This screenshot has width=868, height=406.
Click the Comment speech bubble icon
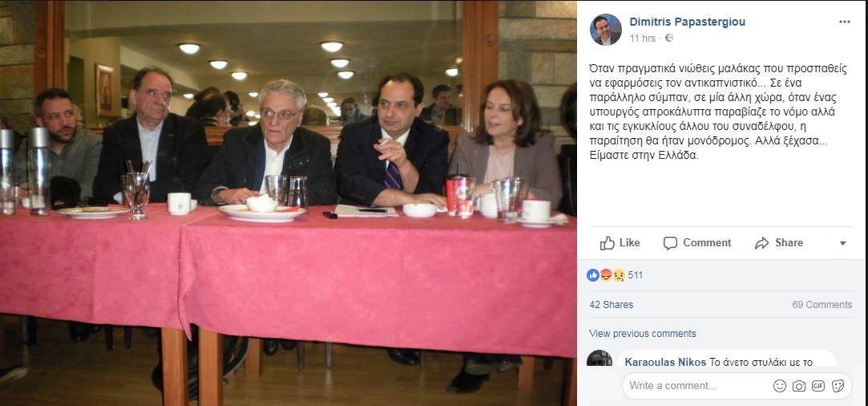click(x=670, y=243)
